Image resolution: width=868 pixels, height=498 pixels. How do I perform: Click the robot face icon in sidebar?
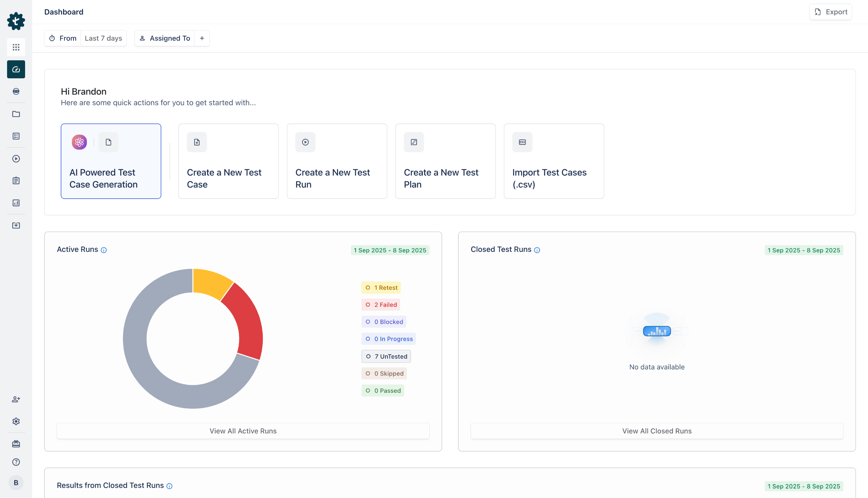(x=16, y=91)
